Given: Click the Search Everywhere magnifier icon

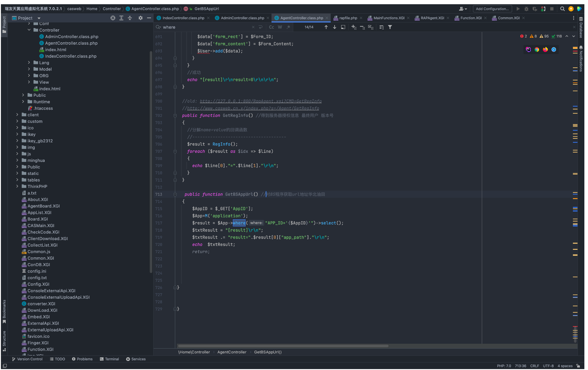Looking at the screenshot, I should (562, 9).
